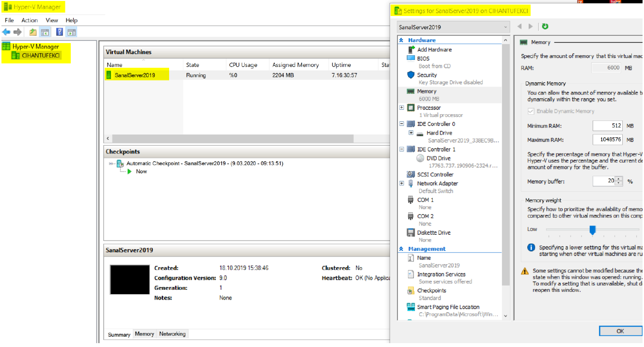
Task: Open the Help menu
Action: tap(72, 20)
